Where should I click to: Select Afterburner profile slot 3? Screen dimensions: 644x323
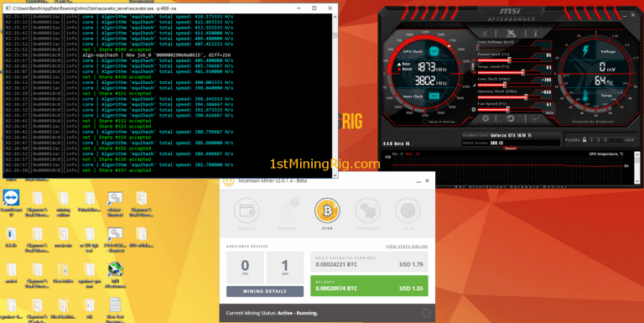pyautogui.click(x=605, y=140)
